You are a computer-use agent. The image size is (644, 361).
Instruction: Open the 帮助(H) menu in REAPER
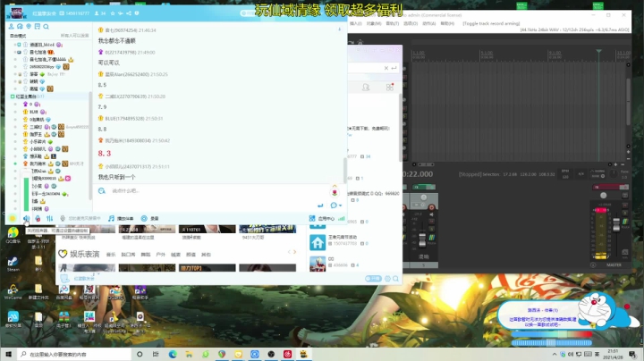(x=447, y=23)
